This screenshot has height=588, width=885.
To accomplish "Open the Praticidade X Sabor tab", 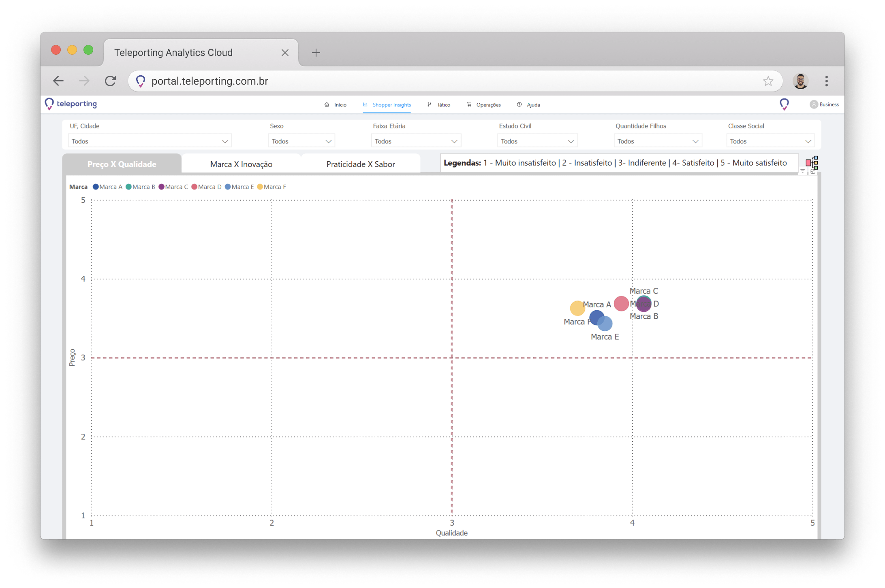I will pos(360,164).
